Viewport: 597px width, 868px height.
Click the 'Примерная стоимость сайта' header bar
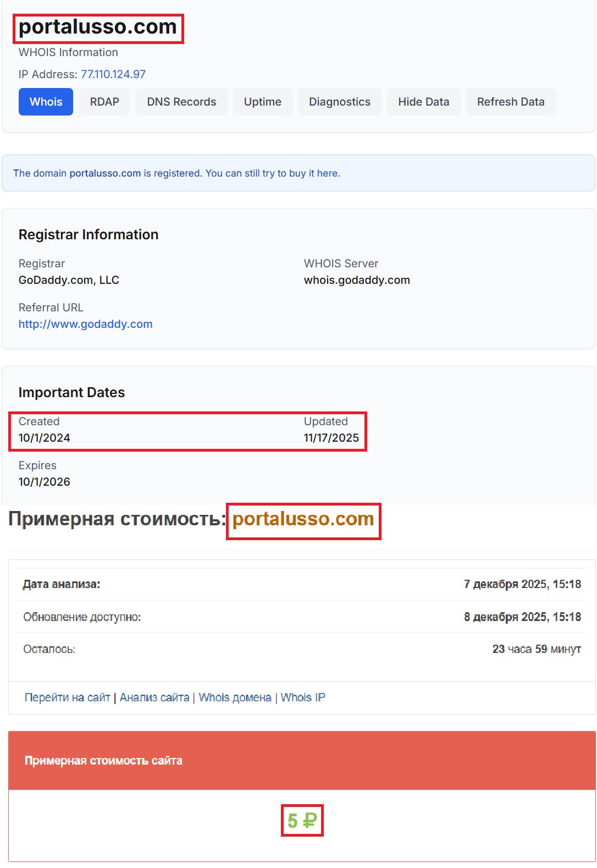pos(103,761)
